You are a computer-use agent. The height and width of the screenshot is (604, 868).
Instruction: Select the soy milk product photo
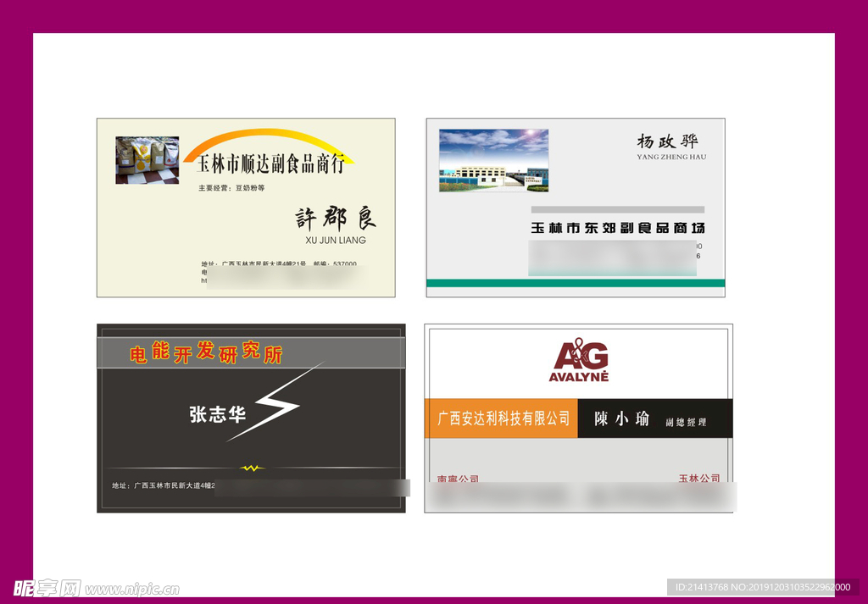tap(147, 160)
